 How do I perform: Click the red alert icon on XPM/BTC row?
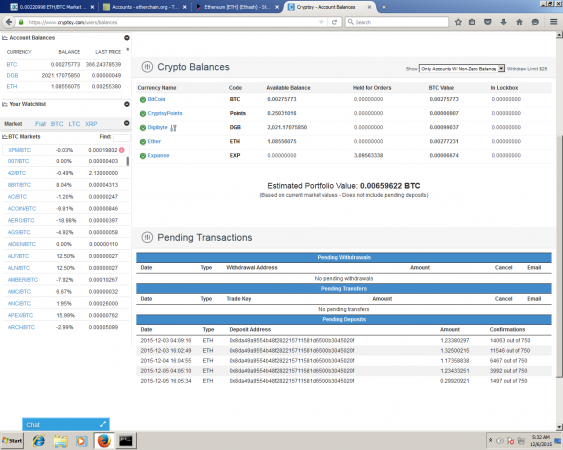coord(122,150)
